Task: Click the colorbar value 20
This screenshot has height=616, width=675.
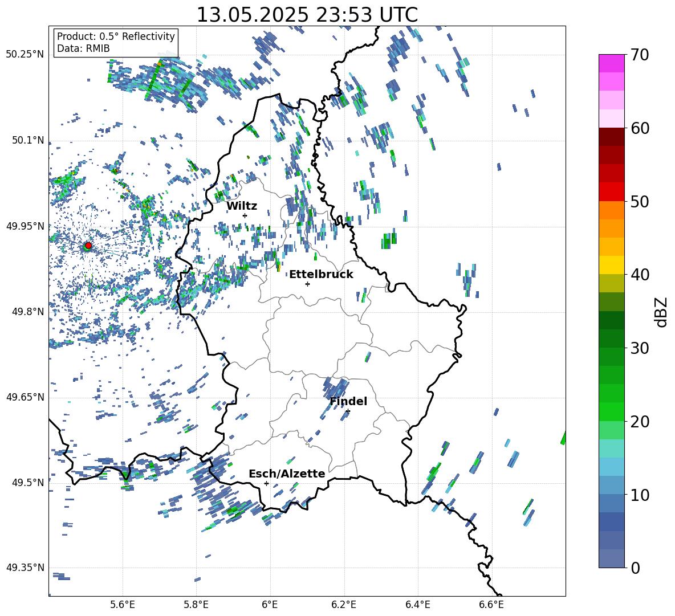Action: pos(640,422)
